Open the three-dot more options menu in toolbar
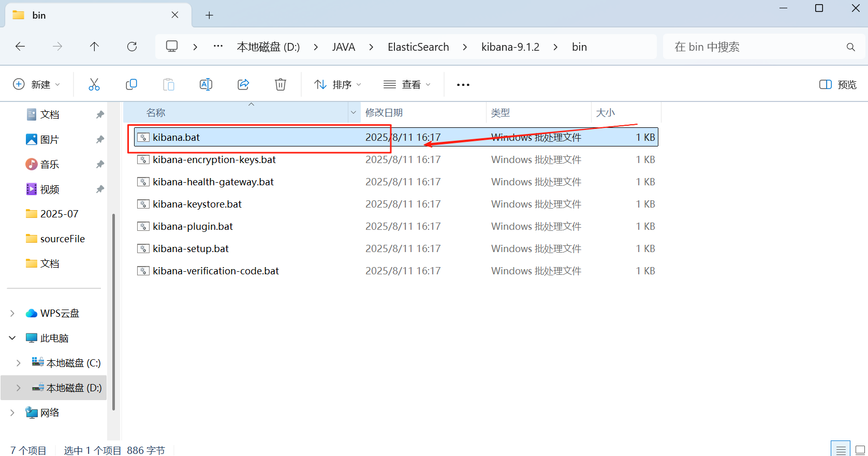This screenshot has width=868, height=456. click(463, 85)
